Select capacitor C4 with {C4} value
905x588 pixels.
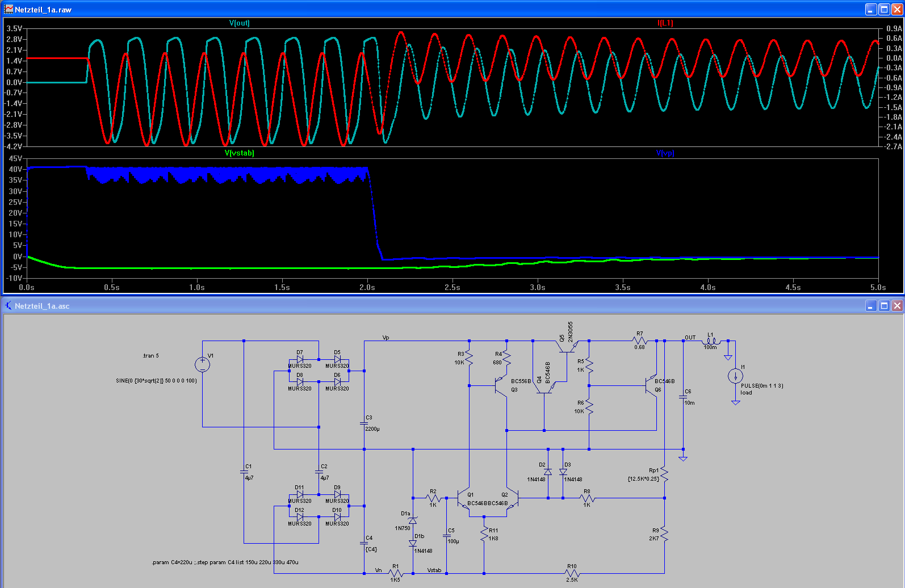(x=364, y=543)
